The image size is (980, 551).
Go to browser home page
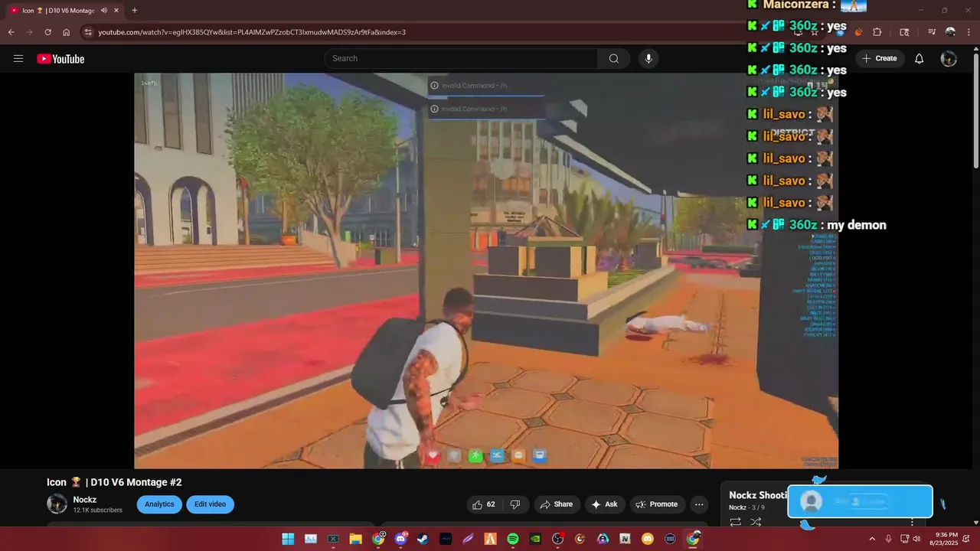[66, 32]
